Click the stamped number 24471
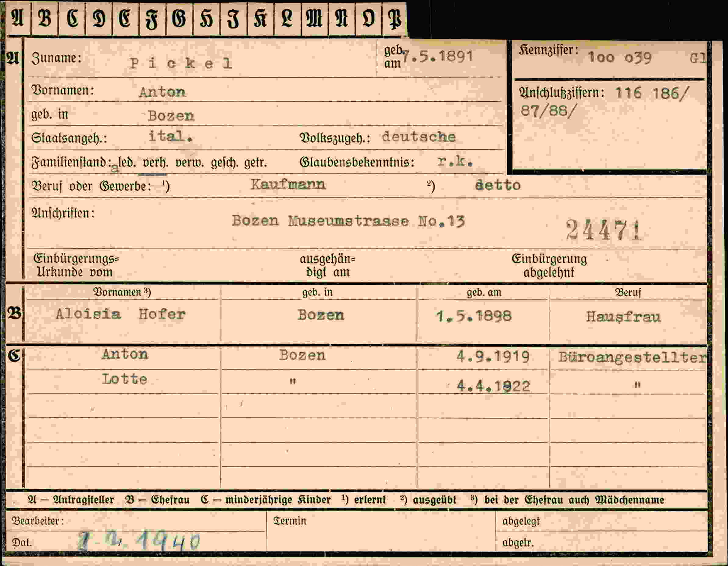 [x=604, y=230]
